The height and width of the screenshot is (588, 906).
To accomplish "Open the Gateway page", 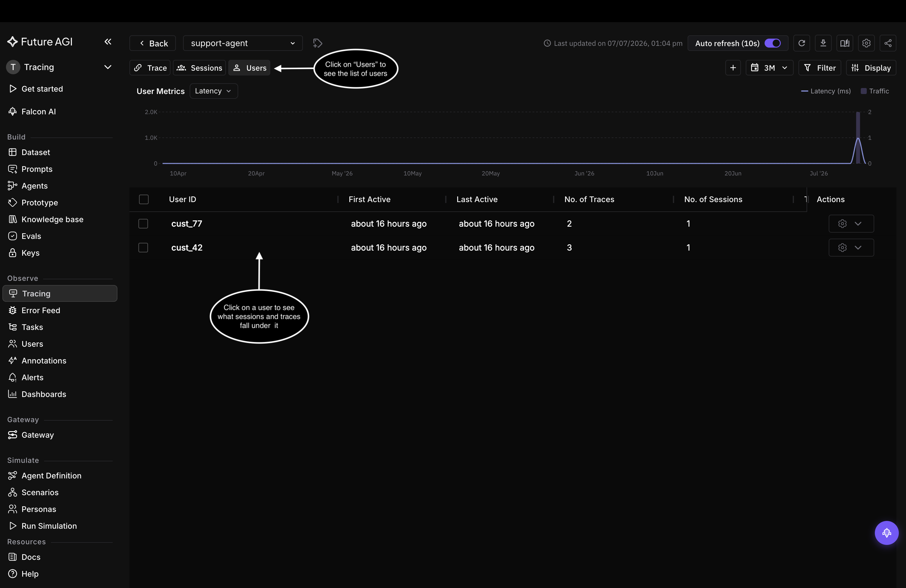I will click(38, 434).
